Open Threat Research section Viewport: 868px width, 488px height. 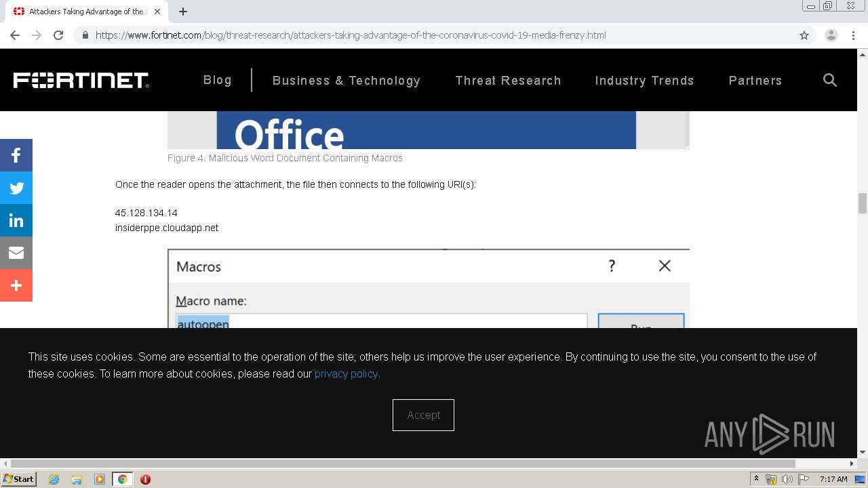coord(509,81)
